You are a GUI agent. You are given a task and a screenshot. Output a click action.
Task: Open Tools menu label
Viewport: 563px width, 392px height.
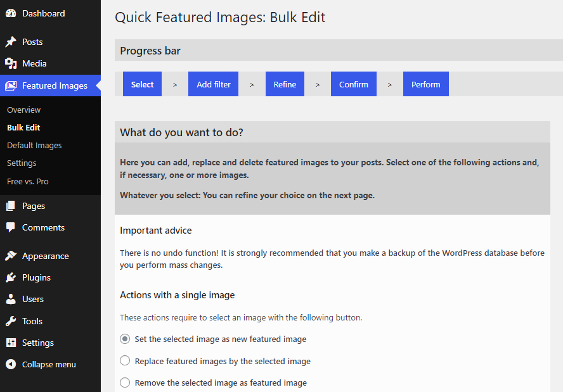point(32,321)
